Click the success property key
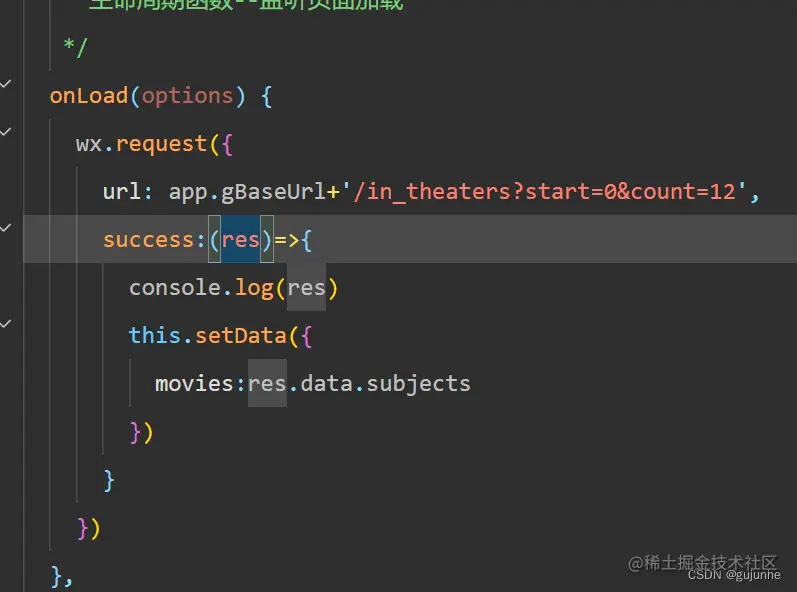The height and width of the screenshot is (592, 797). [148, 240]
